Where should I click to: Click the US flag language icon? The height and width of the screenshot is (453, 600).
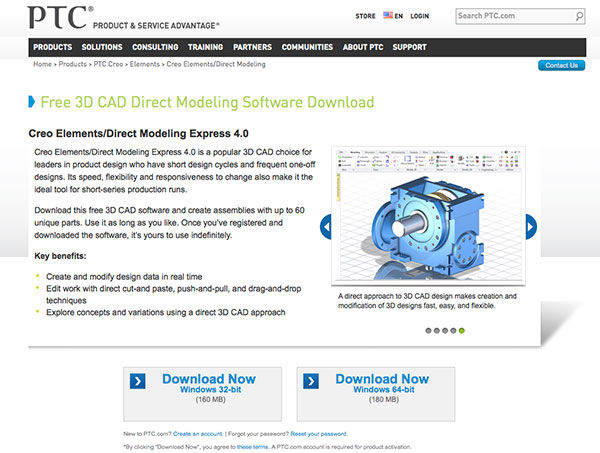(388, 15)
